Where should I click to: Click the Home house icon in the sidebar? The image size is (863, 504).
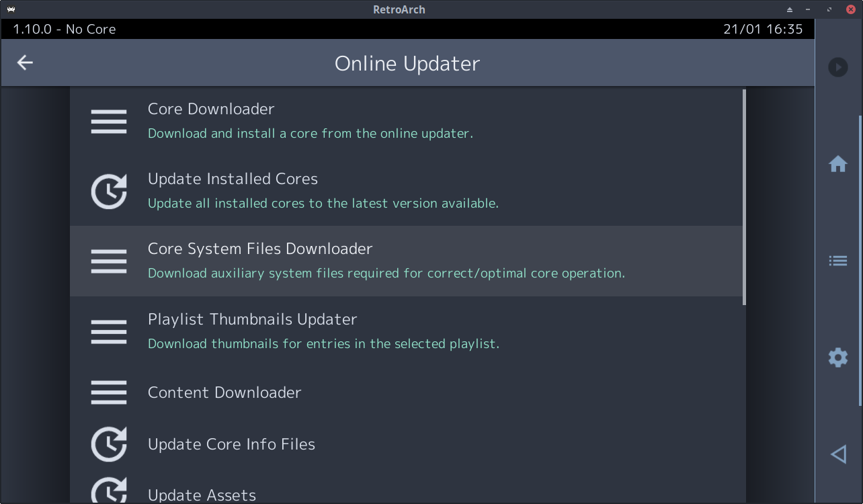[x=837, y=163]
